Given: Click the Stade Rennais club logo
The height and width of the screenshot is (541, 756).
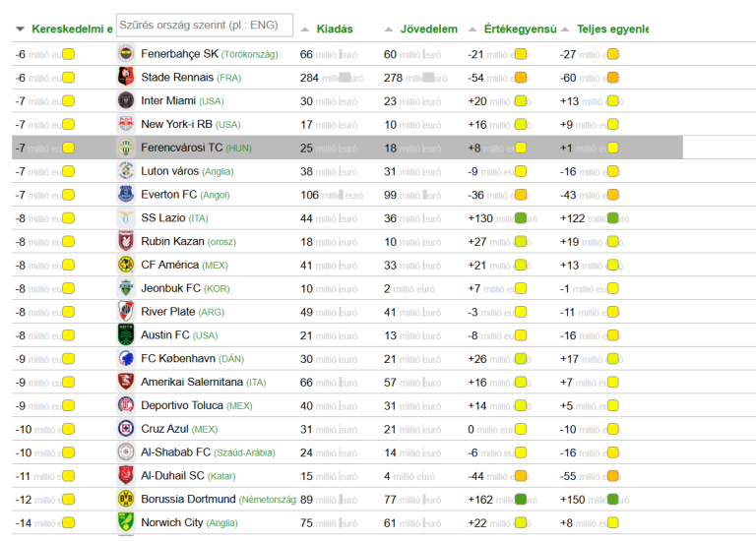Looking at the screenshot, I should coord(125,78).
